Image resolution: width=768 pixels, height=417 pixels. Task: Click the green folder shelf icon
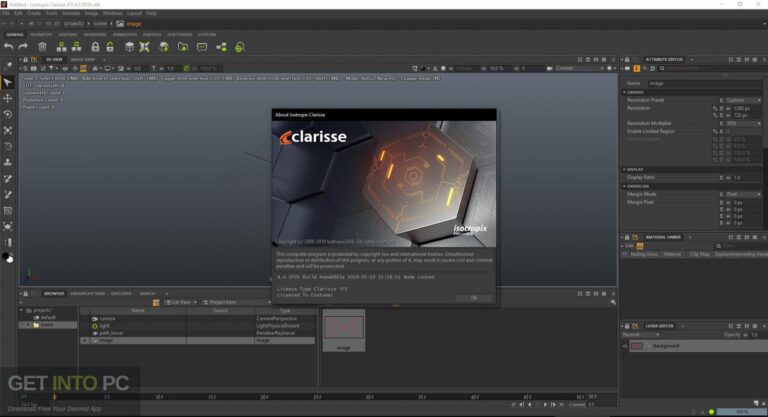[183, 47]
